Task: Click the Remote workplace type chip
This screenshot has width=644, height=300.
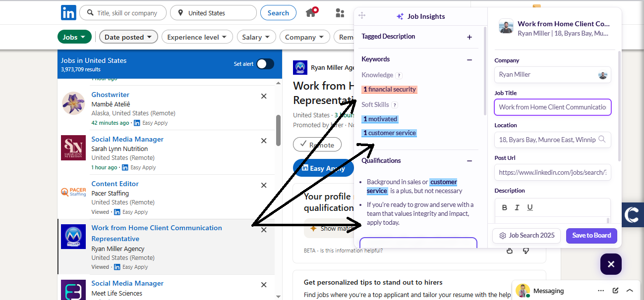Action: 317,145
